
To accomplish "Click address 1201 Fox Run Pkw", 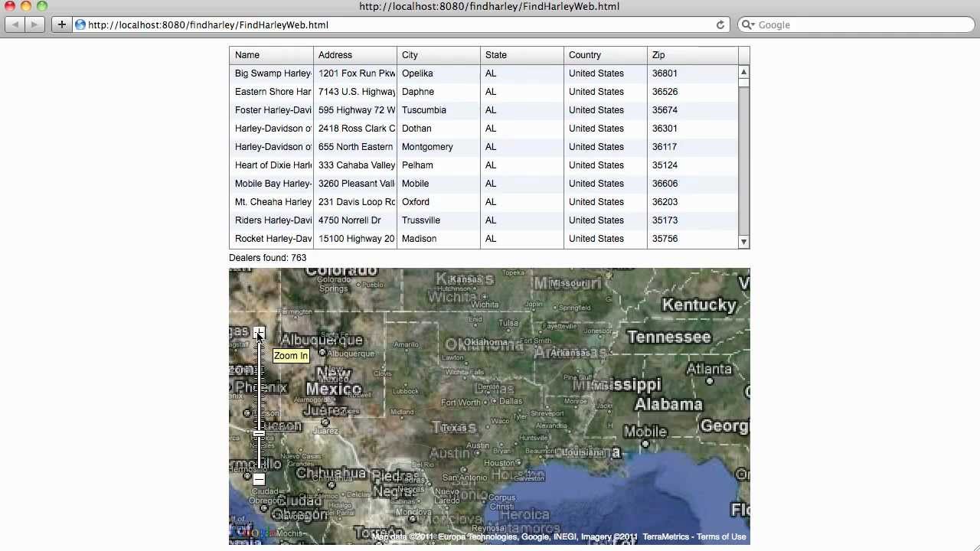I will (355, 73).
